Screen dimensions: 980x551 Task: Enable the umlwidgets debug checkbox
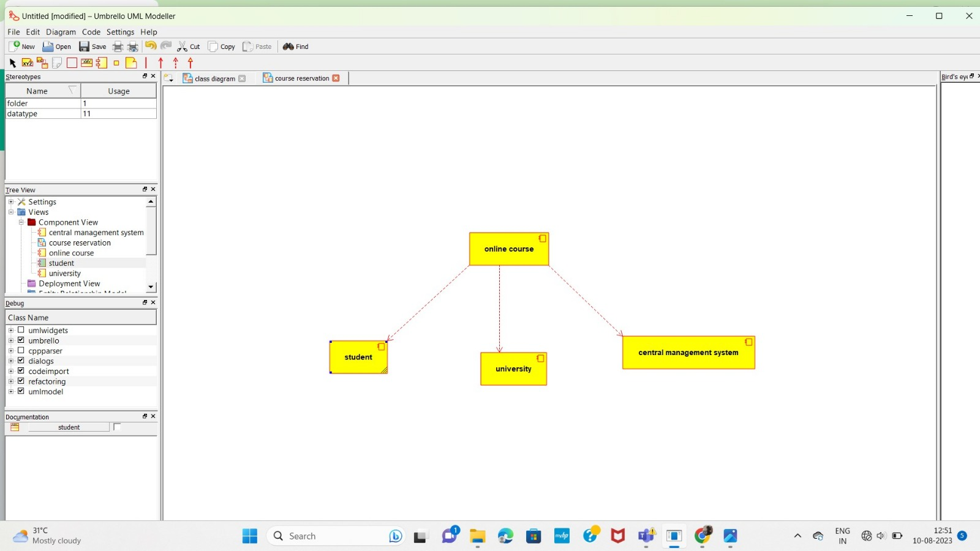(21, 330)
